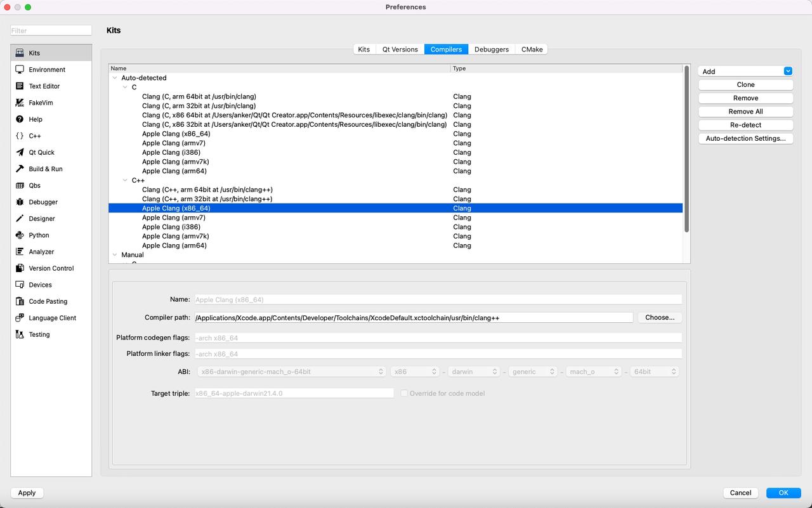Open the generic flavor dropdown

coord(533,372)
